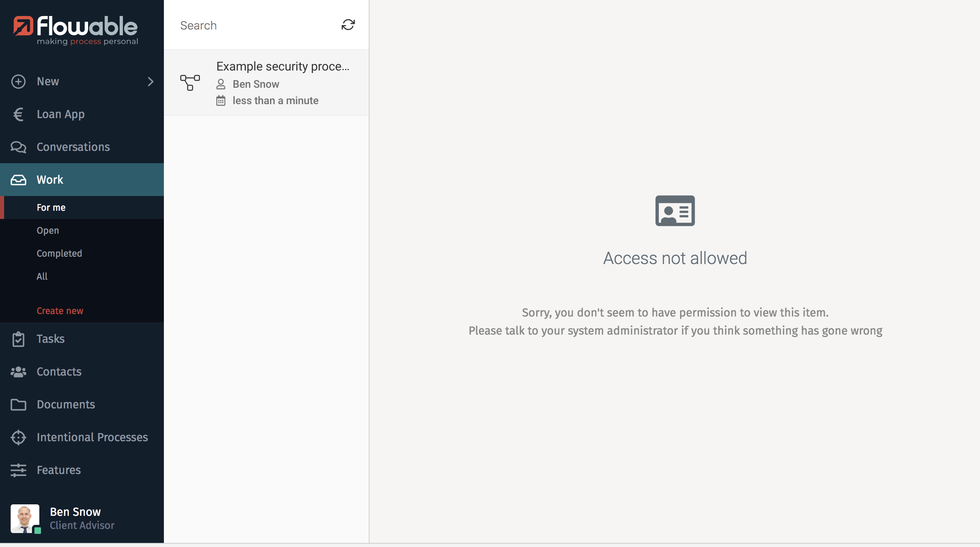Screen dimensions: 980x547
Task: Open the Features sliders icon
Action: [x=18, y=470]
